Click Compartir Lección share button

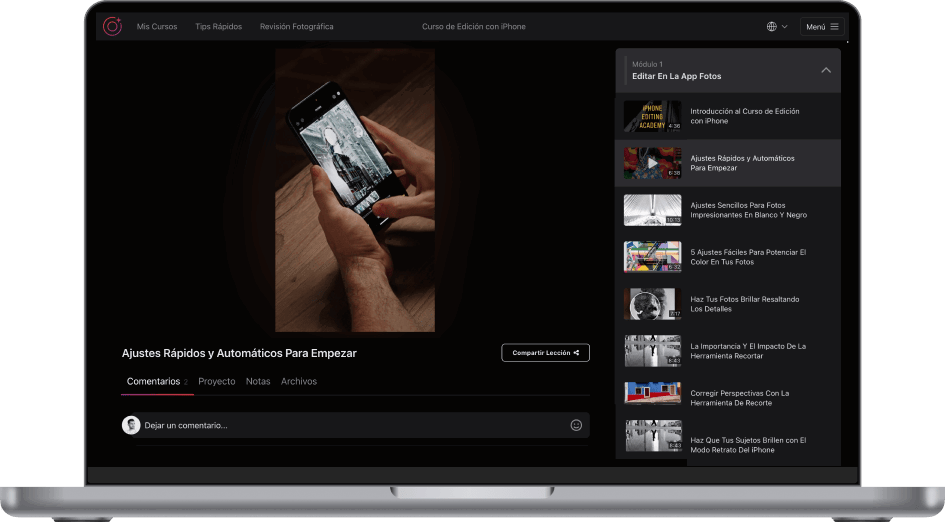(x=545, y=353)
